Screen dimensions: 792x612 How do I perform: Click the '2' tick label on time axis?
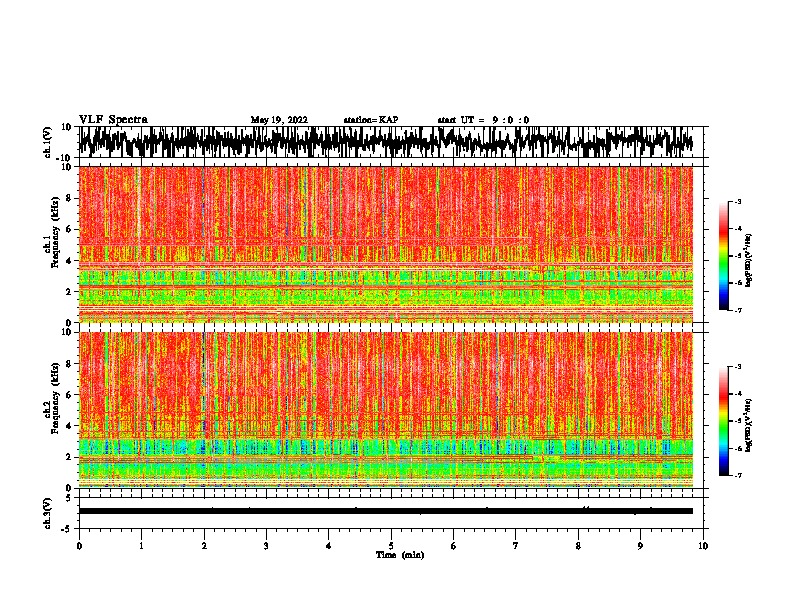[204, 546]
